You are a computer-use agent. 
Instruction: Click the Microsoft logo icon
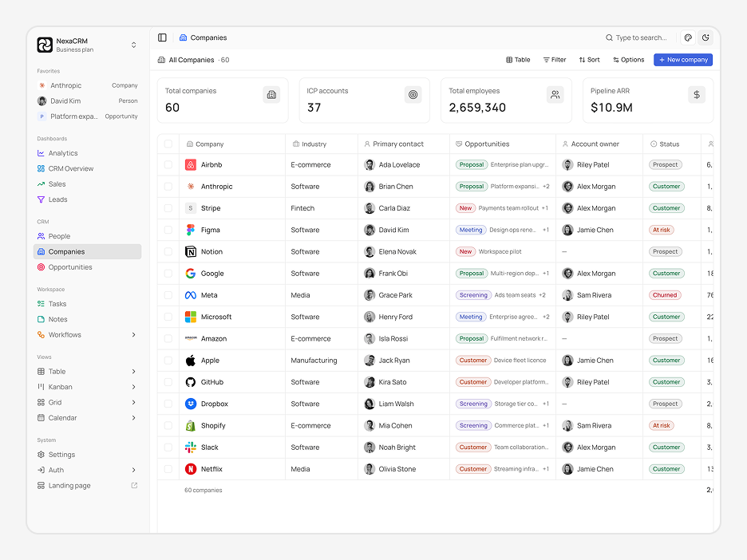point(191,317)
